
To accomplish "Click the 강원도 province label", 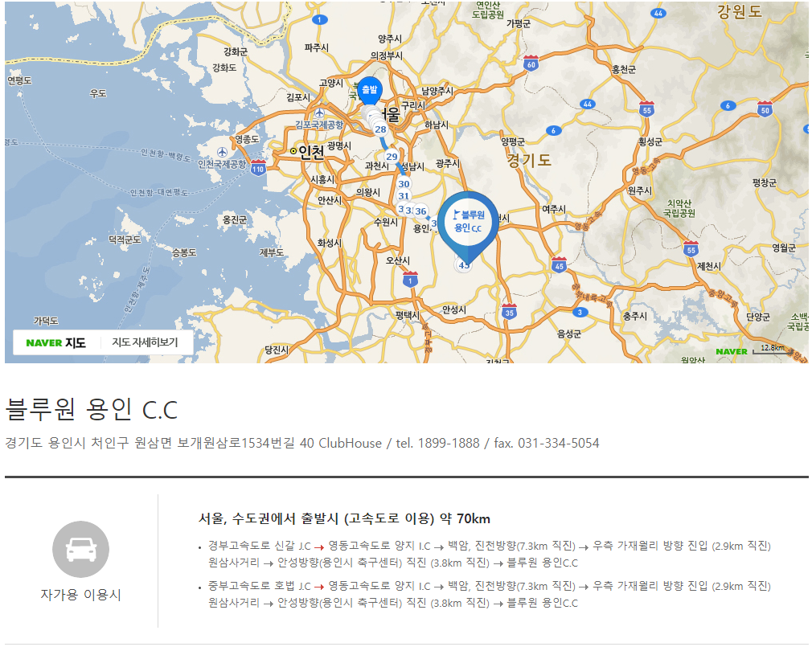I will pos(740,11).
